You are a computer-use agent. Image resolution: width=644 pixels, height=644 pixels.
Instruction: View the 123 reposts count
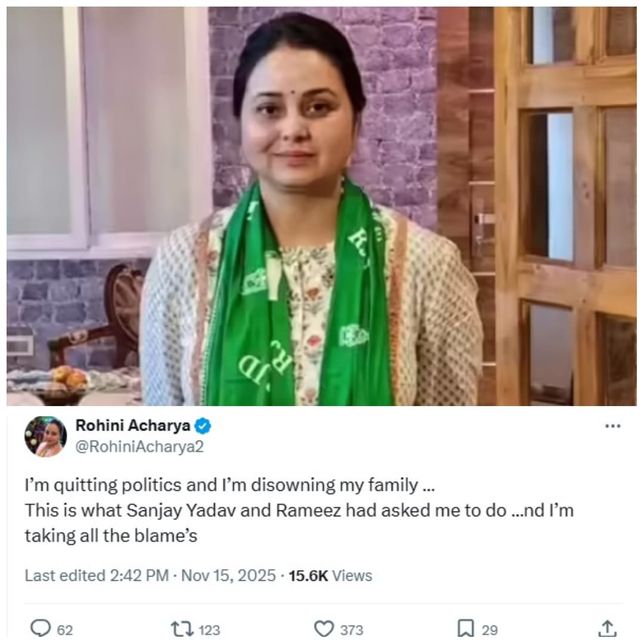coord(209,630)
